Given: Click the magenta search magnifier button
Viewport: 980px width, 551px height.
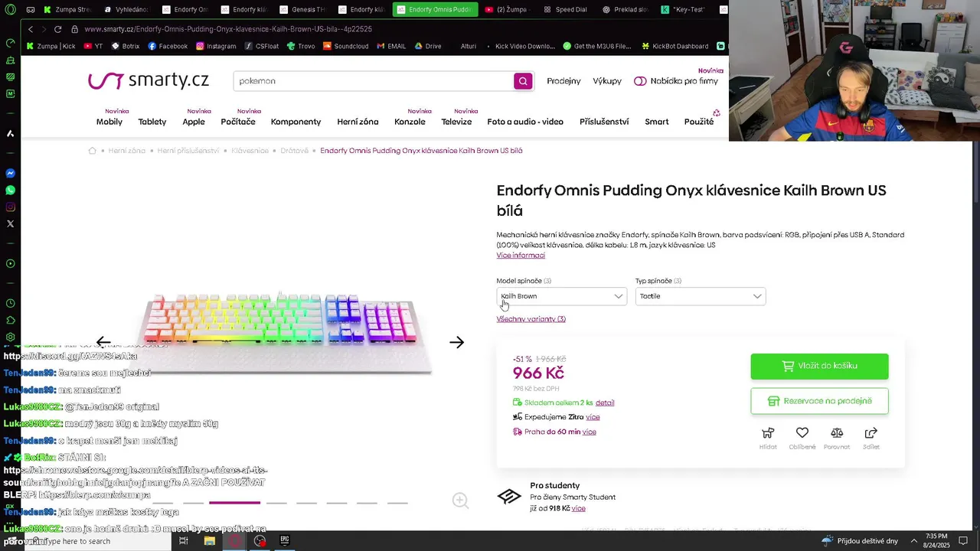Looking at the screenshot, I should pyautogui.click(x=523, y=81).
